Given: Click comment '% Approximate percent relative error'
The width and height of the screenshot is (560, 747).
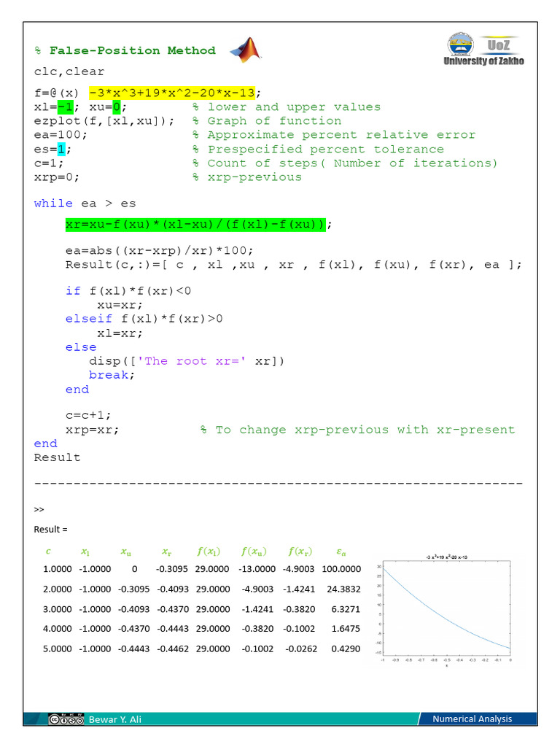Looking at the screenshot, I should pyautogui.click(x=334, y=135).
